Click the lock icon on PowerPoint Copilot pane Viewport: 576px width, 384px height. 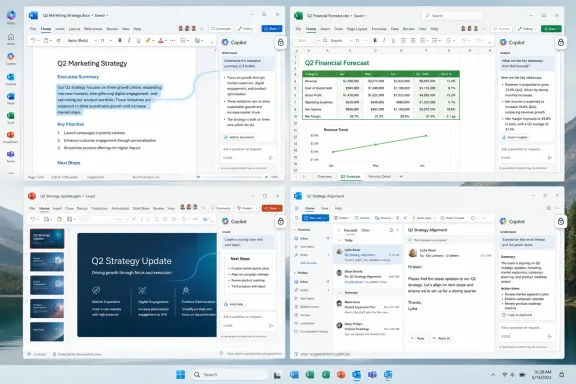(x=281, y=221)
